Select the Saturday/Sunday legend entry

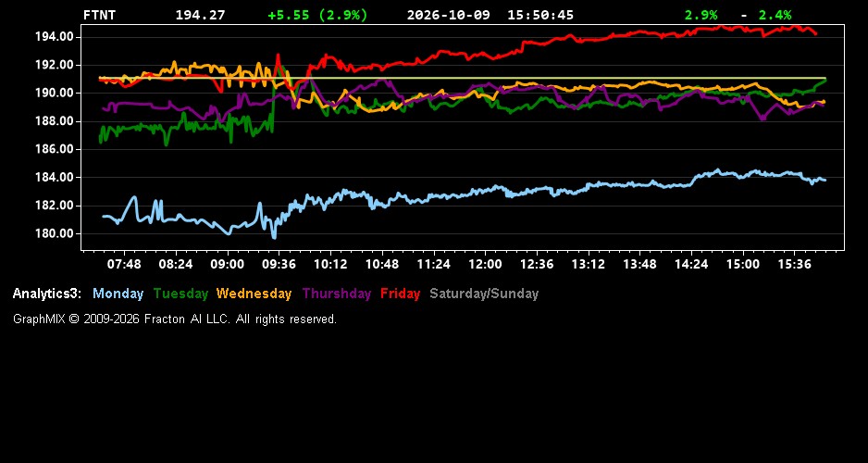pos(484,294)
